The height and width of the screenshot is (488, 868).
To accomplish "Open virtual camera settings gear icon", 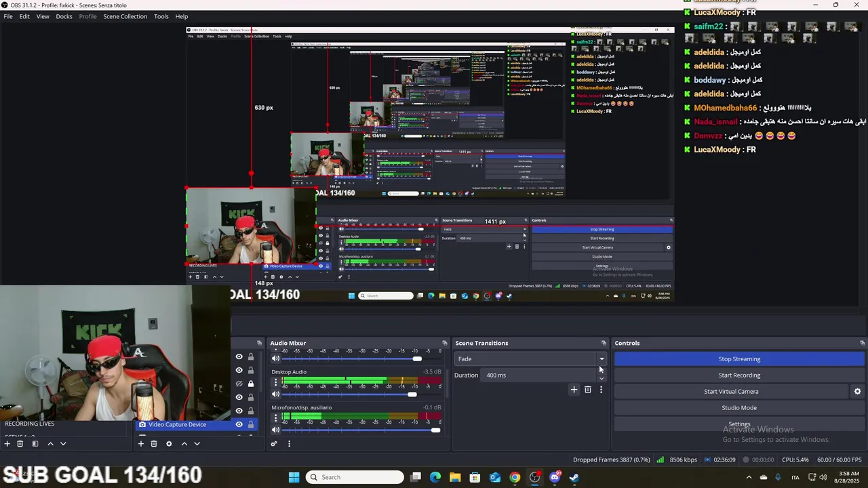I will coord(857,391).
